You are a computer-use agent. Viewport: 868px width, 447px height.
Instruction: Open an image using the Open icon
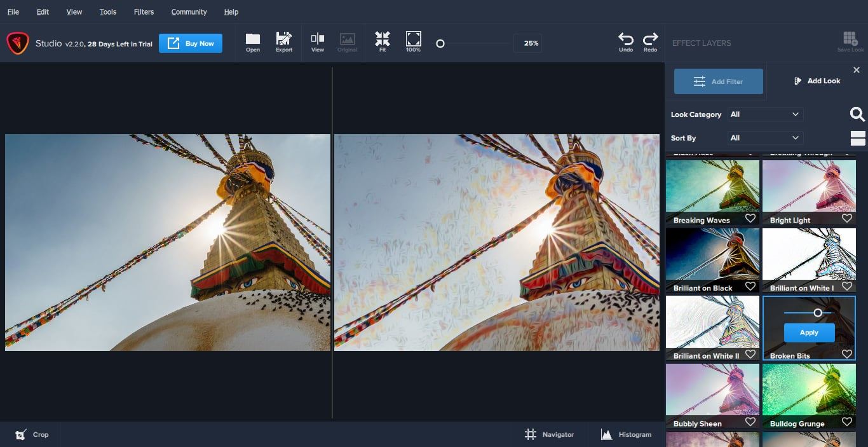click(252, 42)
